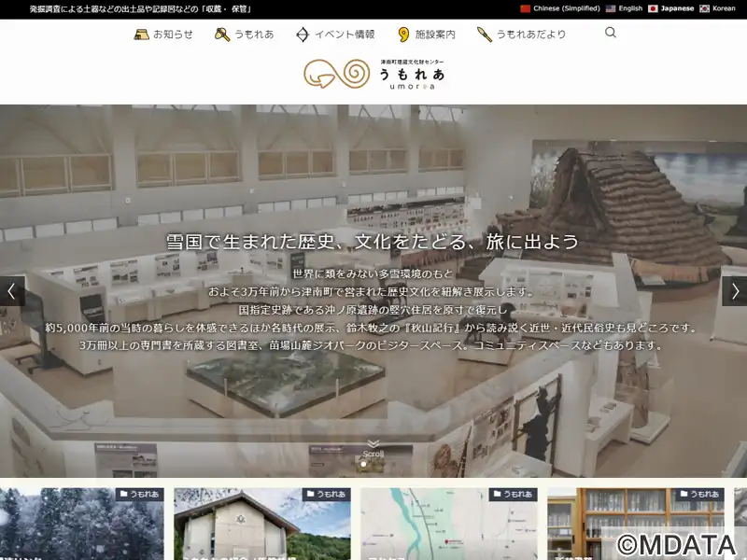Image resolution: width=747 pixels, height=560 pixels.
Task: Click the Korean flag icon
Action: click(x=704, y=8)
